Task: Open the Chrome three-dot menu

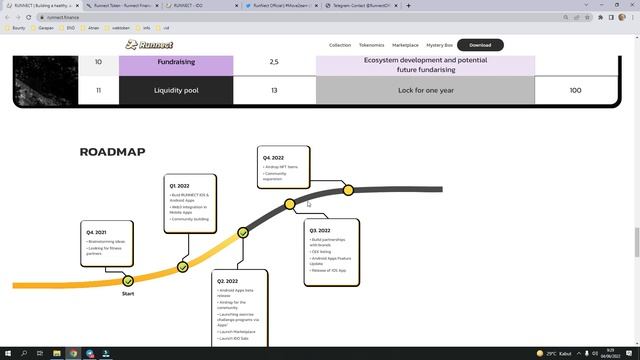Action: (x=633, y=18)
